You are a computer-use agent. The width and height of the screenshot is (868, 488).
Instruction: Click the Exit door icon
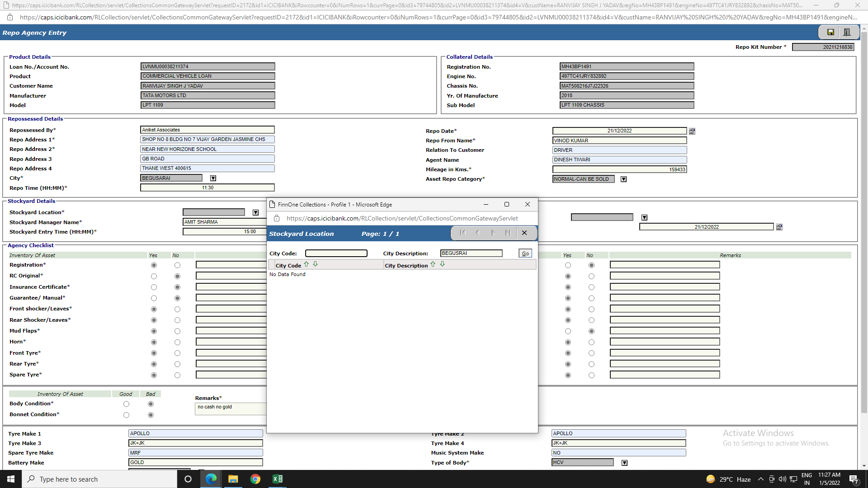click(847, 32)
